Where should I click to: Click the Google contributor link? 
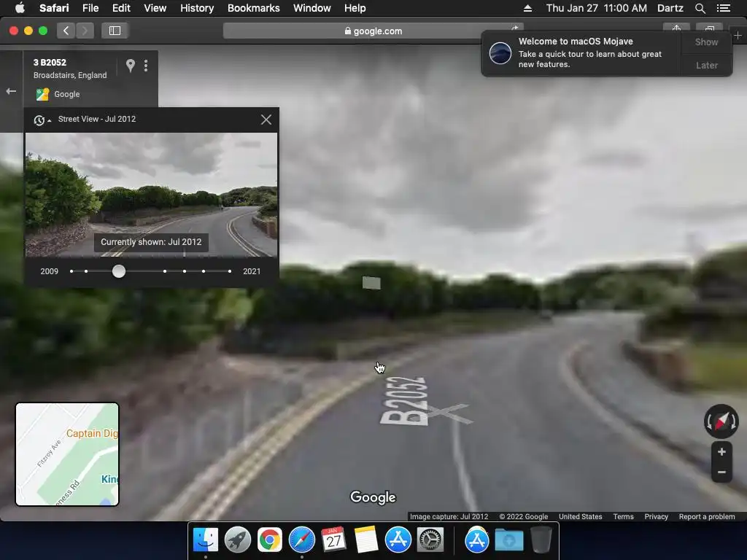point(66,94)
